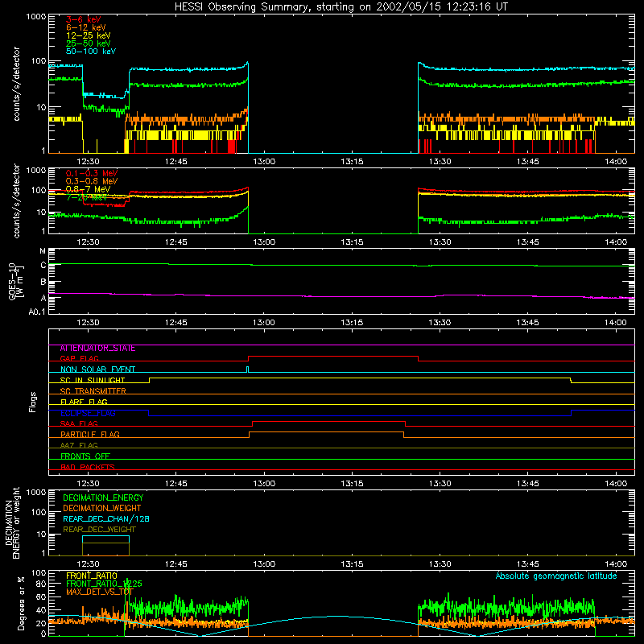The height and width of the screenshot is (644, 644).
Task: Select the GAP_FLAG label
Action: pyautogui.click(x=79, y=358)
